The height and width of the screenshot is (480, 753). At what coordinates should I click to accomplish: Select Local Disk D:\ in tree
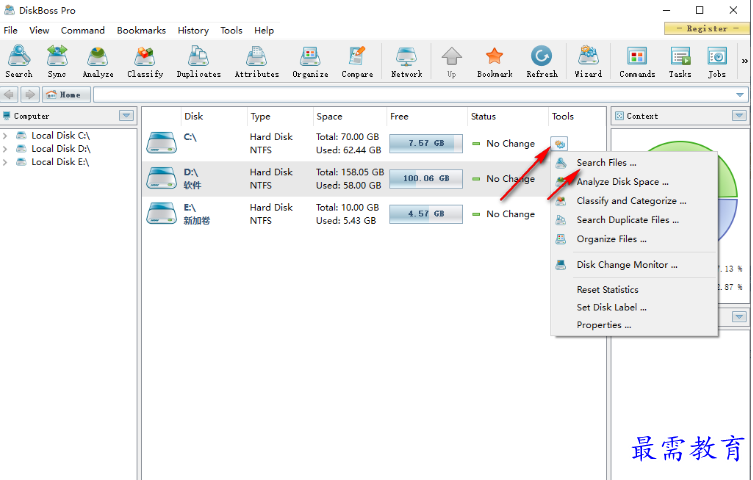(61, 149)
